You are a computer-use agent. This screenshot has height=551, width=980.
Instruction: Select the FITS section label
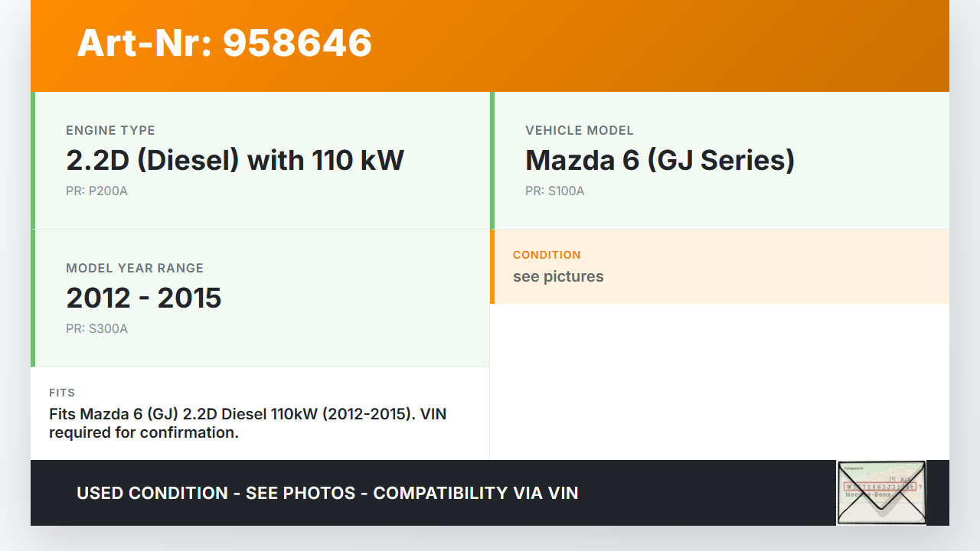(62, 393)
